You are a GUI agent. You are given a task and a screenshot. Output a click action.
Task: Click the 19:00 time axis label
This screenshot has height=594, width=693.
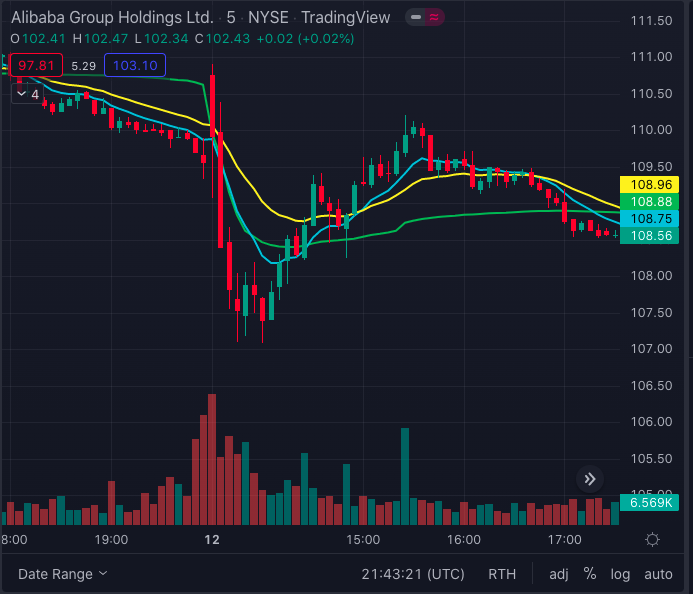[x=111, y=540]
